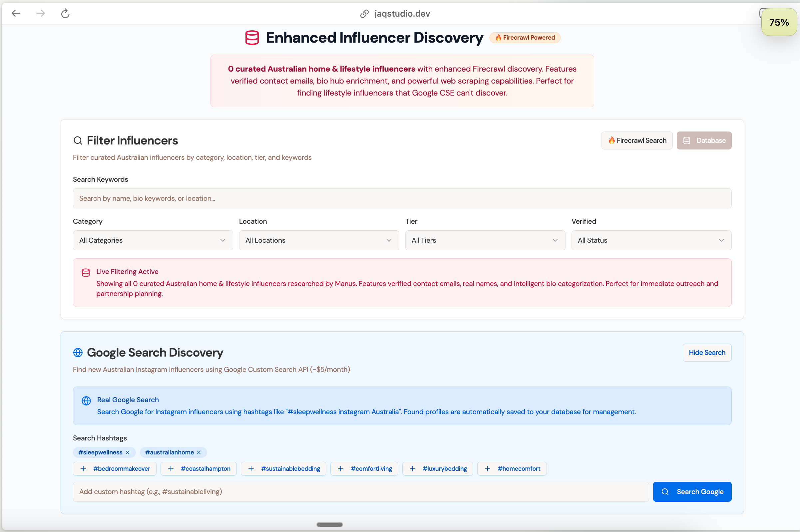Click the horizontal scrollbar at the bottom
The height and width of the screenshot is (532, 800).
point(329,525)
